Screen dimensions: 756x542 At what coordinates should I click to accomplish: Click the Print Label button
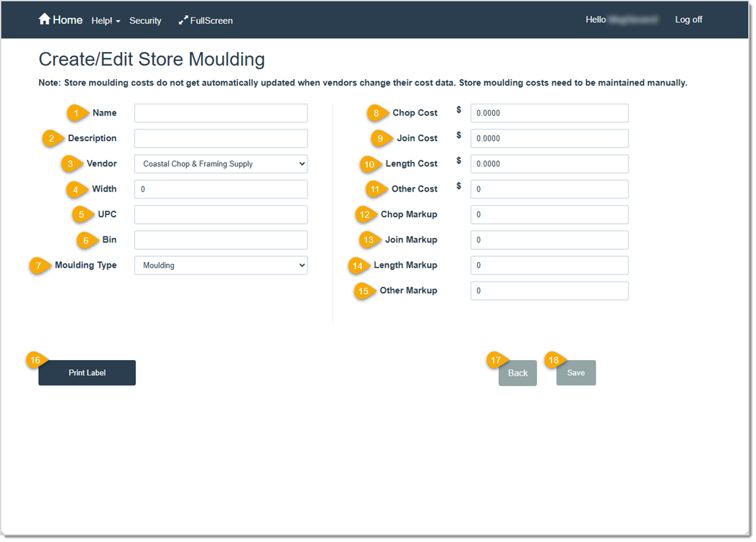86,372
